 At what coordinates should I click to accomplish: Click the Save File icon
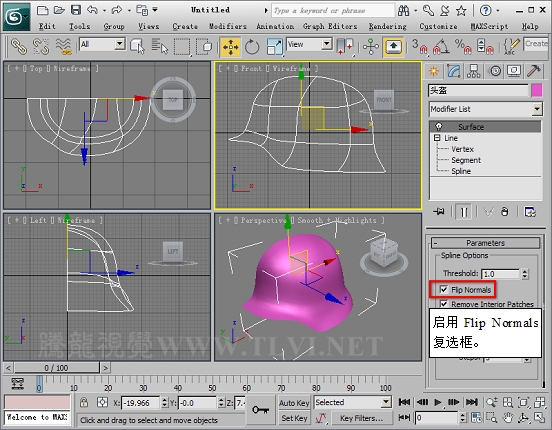pos(76,10)
